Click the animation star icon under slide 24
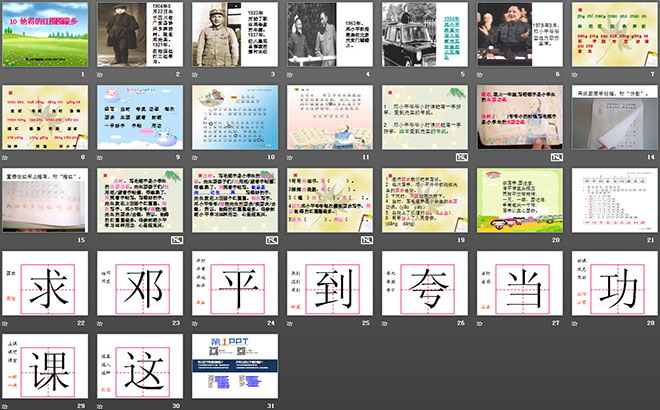This screenshot has width=660, height=410. tap(194, 323)
